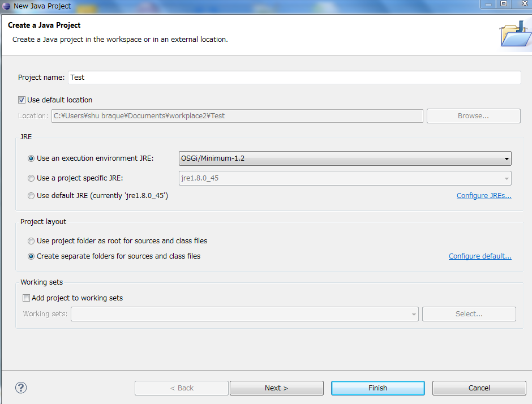Uncheck 'Use default location'
This screenshot has height=404, width=532.
click(22, 99)
